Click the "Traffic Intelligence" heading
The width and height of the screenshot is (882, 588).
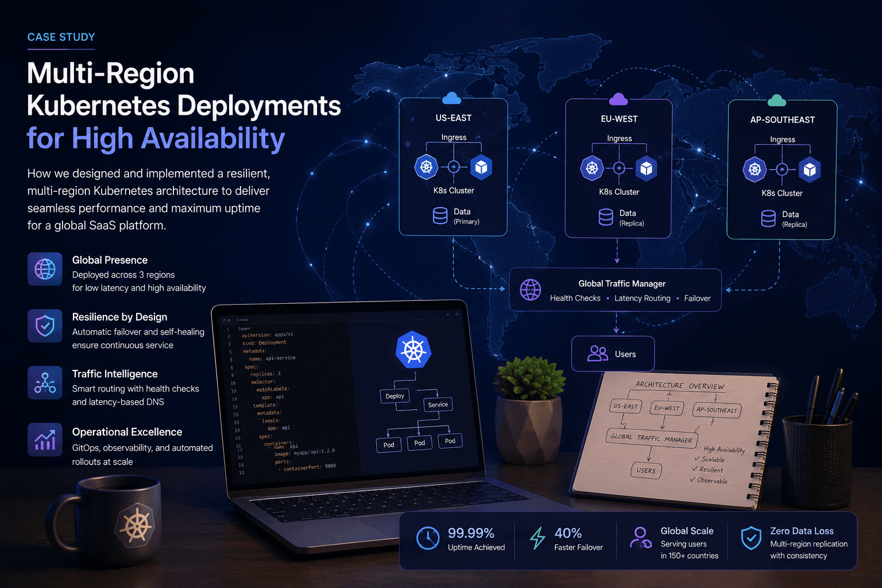pos(115,374)
